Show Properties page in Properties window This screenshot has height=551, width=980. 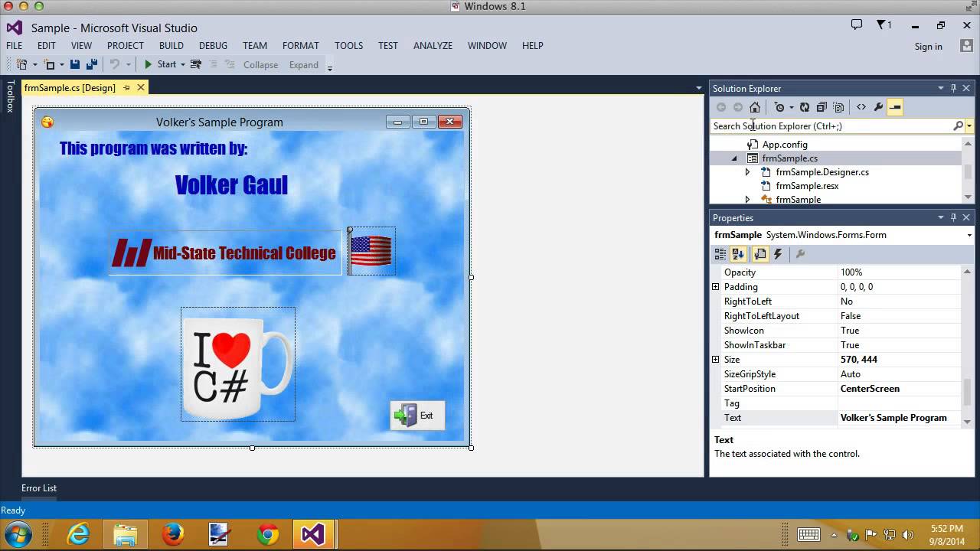[760, 254]
